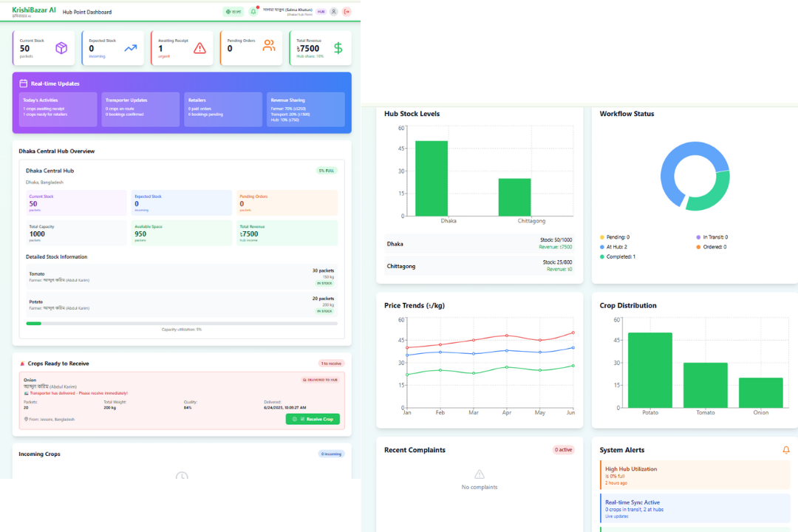Click the Dhaka row under Hub Stock Levels
The width and height of the screenshot is (798, 532).
480,244
